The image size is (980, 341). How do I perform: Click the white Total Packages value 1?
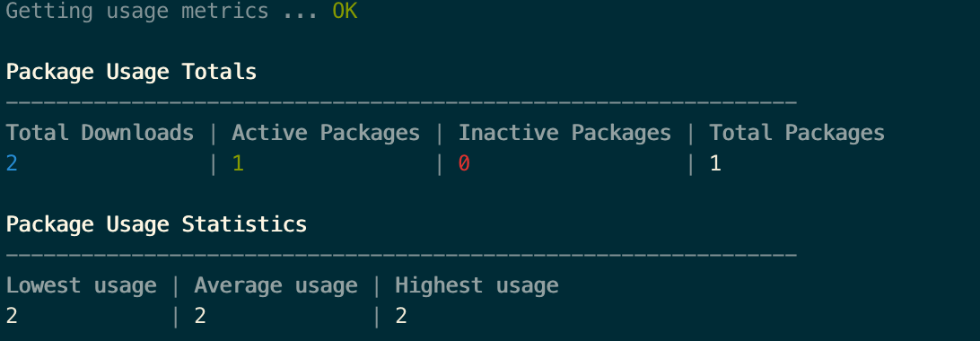715,163
